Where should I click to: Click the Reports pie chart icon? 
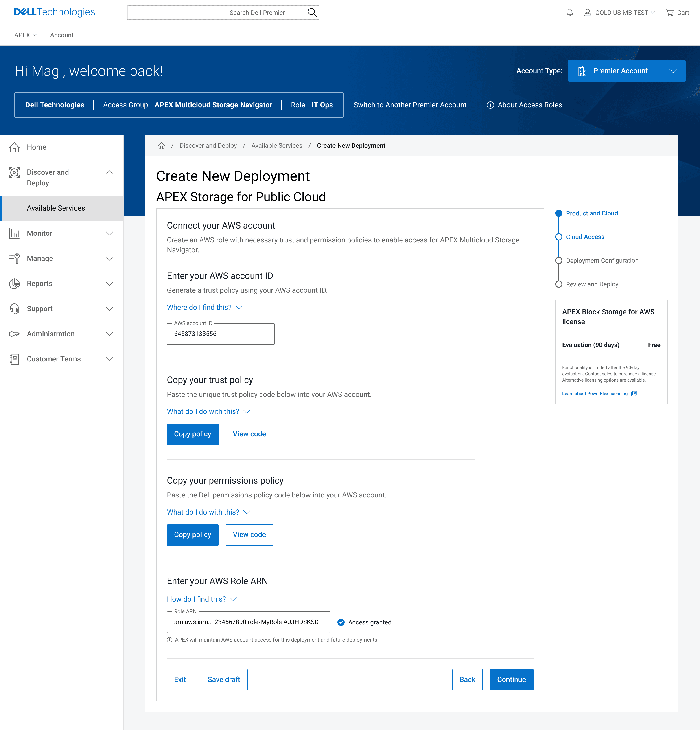[14, 284]
